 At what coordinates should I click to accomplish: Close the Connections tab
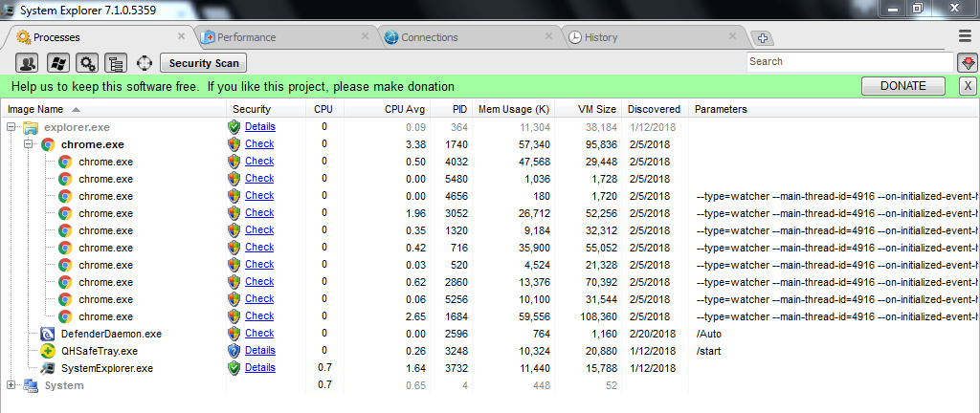(548, 36)
